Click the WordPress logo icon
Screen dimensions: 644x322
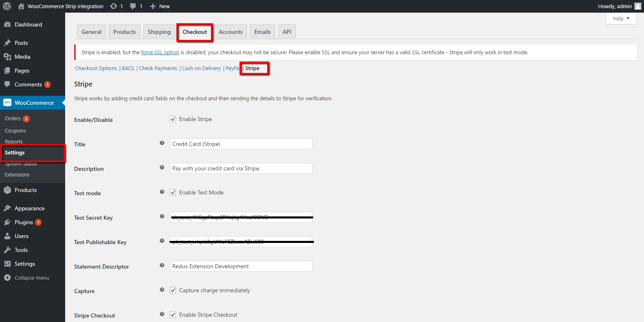click(7, 6)
